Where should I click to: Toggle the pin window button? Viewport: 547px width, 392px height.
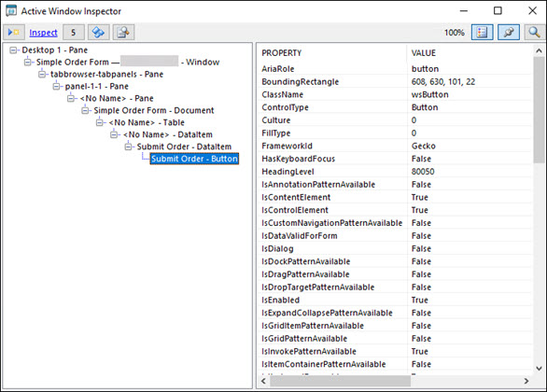[x=509, y=33]
